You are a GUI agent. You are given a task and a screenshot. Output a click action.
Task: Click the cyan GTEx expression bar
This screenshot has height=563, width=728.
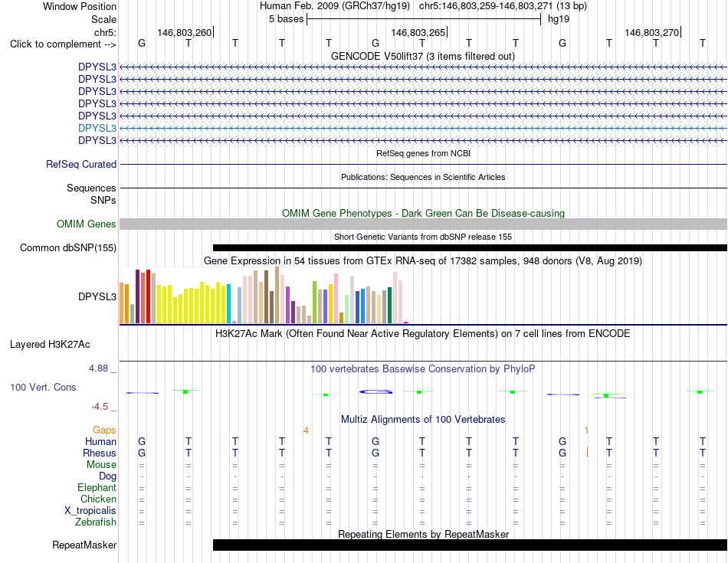[228, 303]
